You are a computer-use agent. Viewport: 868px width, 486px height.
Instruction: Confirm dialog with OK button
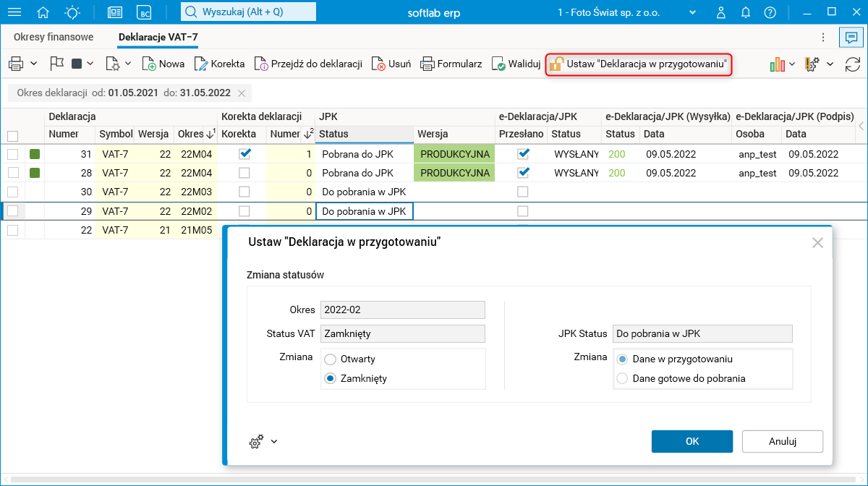692,441
